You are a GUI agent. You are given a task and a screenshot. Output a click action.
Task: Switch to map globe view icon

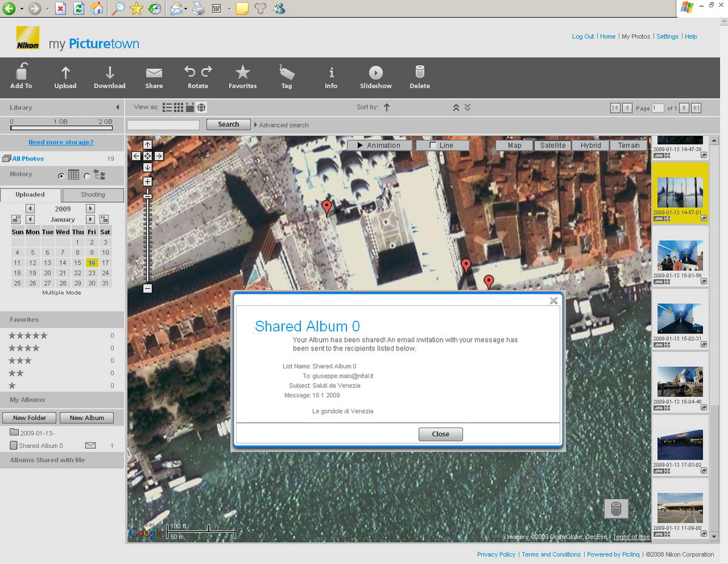(201, 107)
